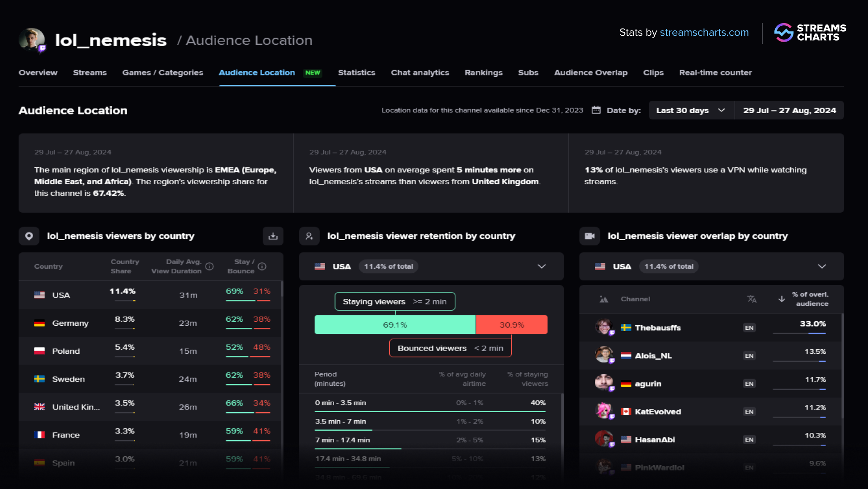Open the calendar icon next to Date by
The height and width of the screenshot is (489, 868).
(596, 110)
